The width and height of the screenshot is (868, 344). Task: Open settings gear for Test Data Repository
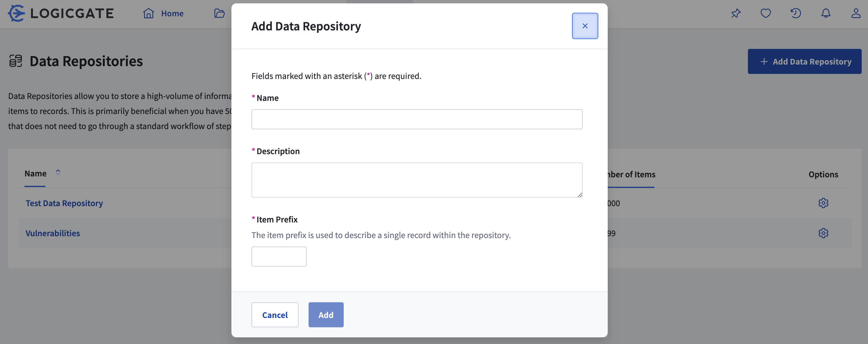coord(823,203)
